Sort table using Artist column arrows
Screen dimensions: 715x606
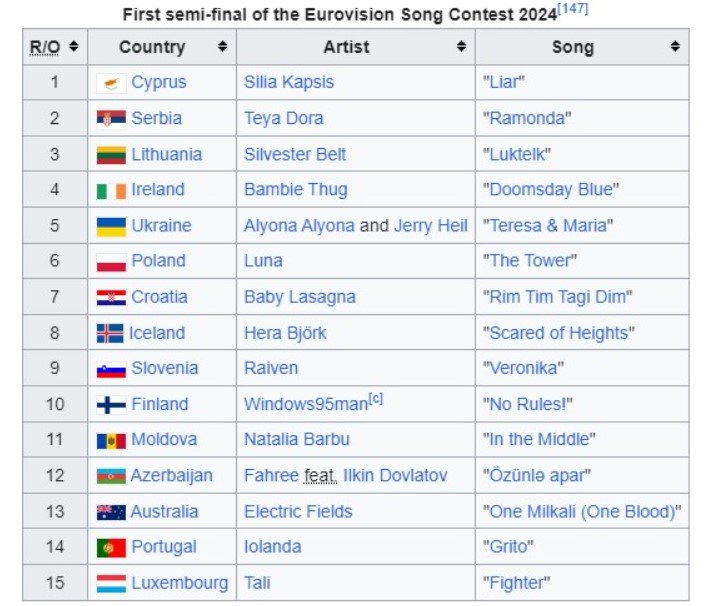pyautogui.click(x=461, y=47)
